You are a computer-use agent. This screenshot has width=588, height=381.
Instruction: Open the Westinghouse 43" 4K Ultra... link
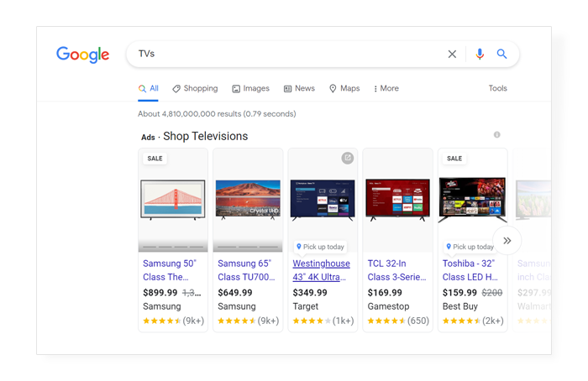coord(322,270)
